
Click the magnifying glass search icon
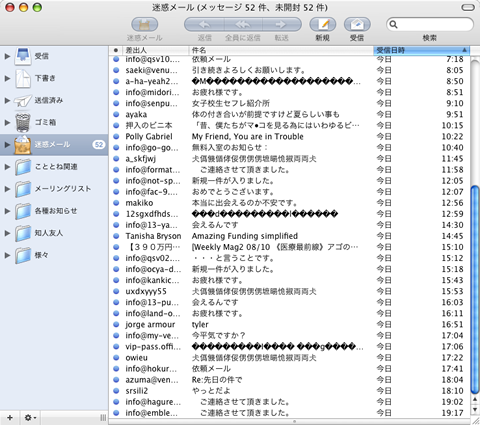[x=394, y=24]
